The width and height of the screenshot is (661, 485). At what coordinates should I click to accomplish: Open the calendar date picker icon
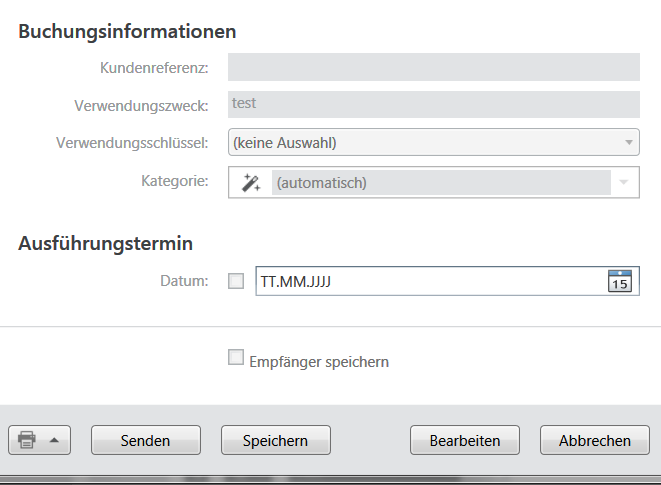click(x=620, y=281)
